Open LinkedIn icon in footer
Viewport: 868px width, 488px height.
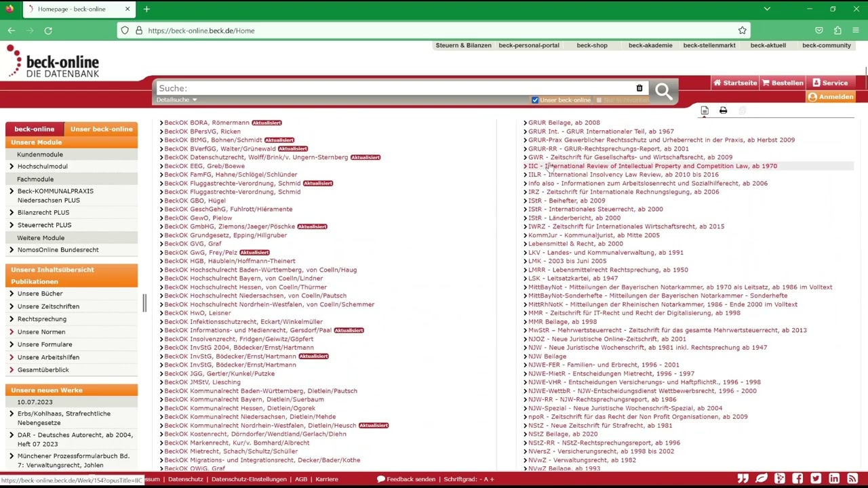834,479
